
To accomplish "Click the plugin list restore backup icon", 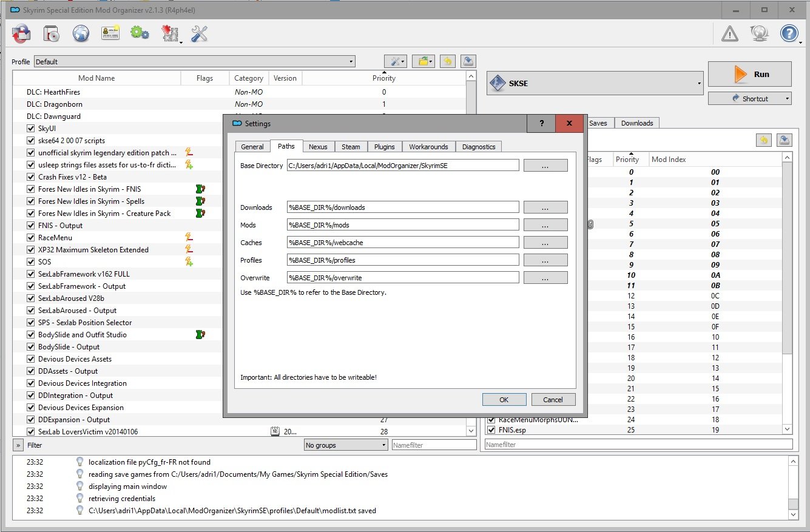I will (763, 140).
